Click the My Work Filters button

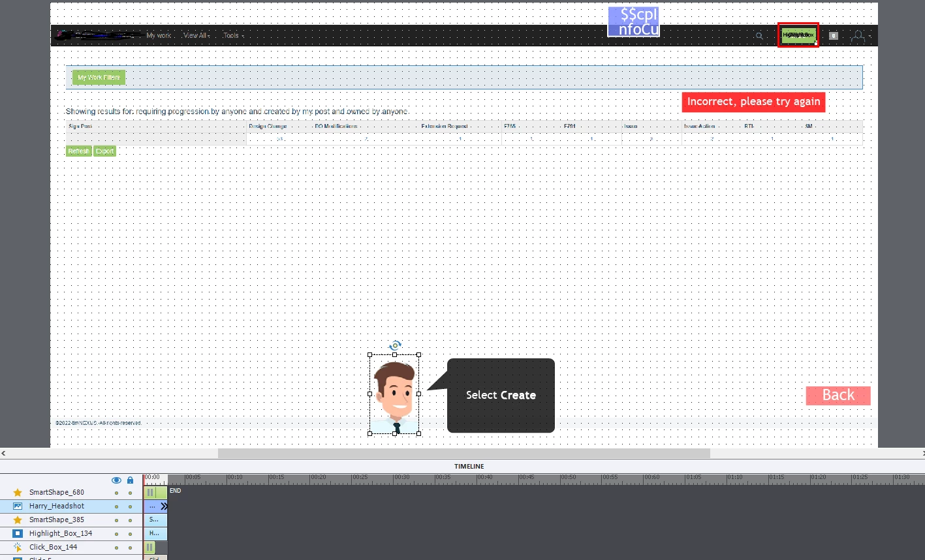(x=99, y=78)
